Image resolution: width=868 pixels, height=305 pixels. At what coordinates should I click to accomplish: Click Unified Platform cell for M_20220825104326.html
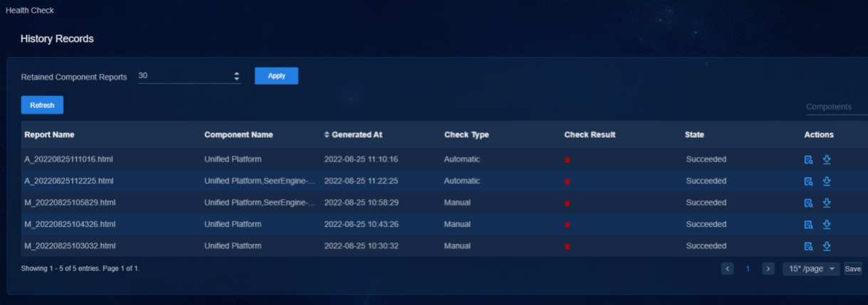point(233,224)
